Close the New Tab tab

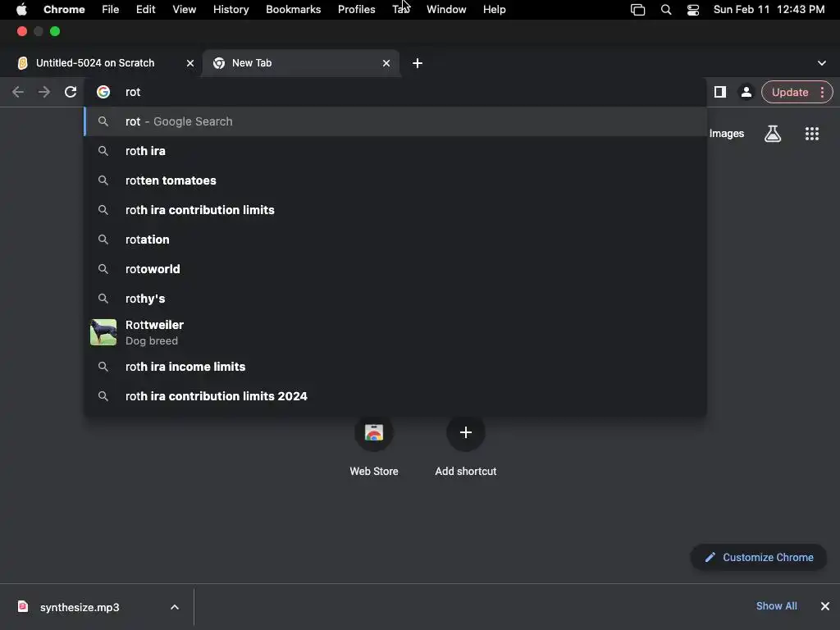click(386, 63)
